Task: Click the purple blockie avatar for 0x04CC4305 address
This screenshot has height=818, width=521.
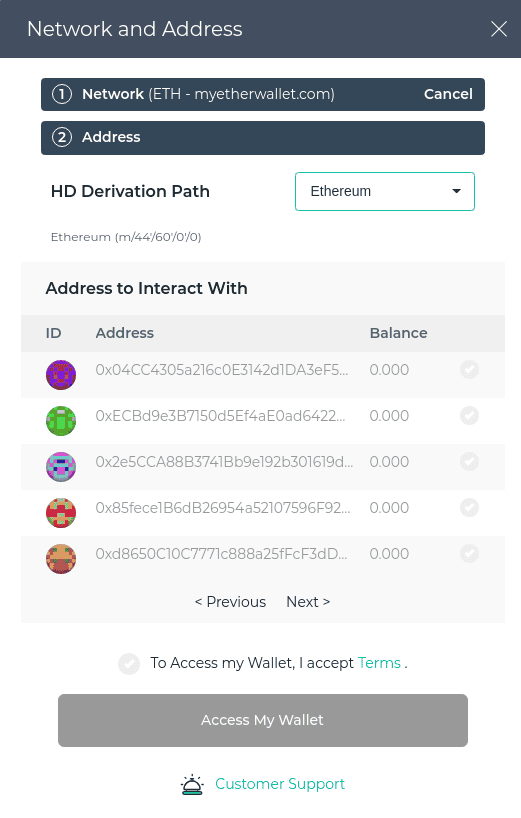Action: [61, 375]
